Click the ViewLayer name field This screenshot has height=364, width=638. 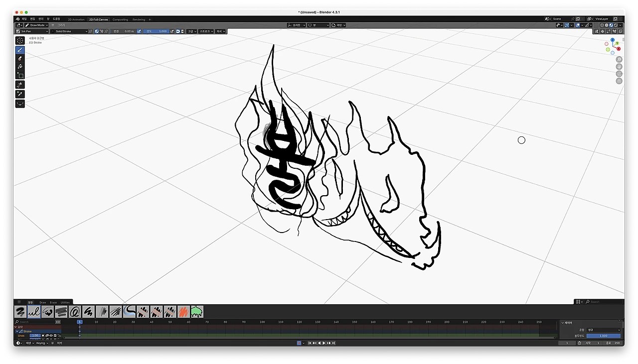tap(604, 19)
